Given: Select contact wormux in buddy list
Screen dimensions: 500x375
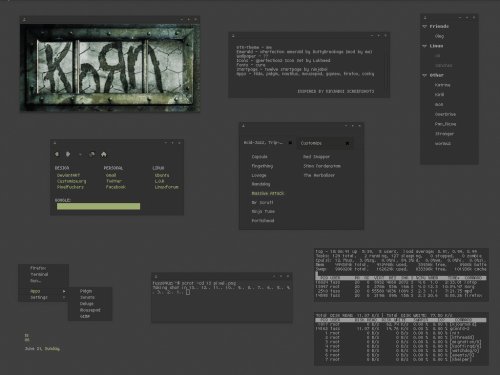Looking at the screenshot, I should (443, 143).
